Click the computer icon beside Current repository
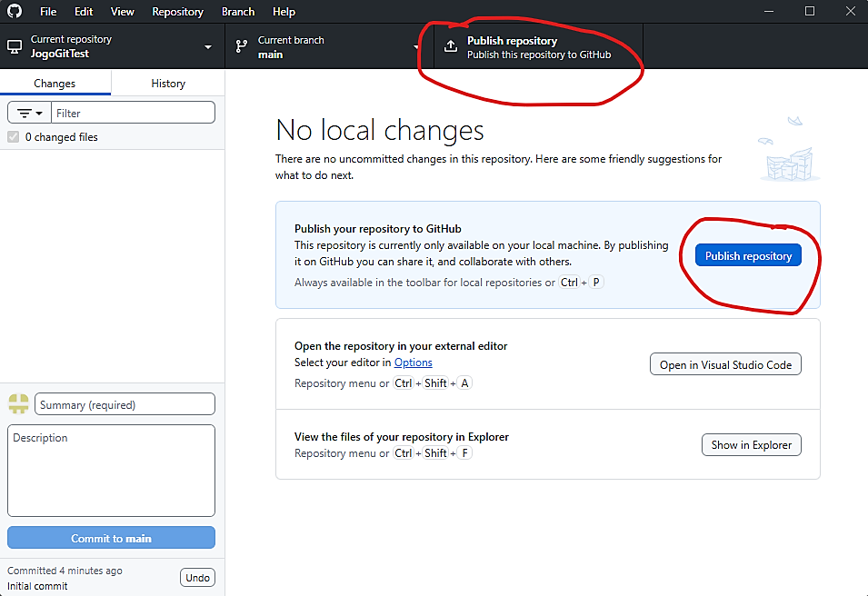 pyautogui.click(x=15, y=47)
